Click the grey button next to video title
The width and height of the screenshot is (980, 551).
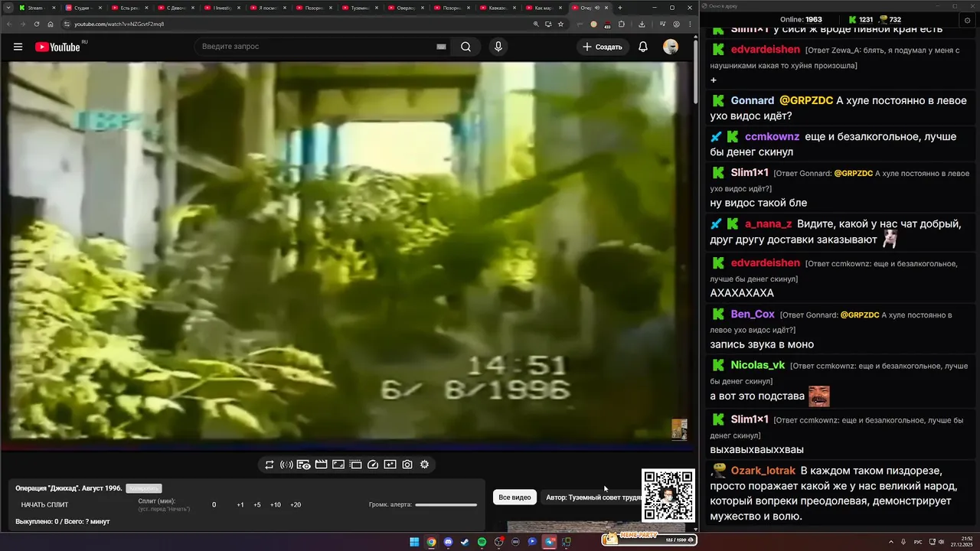(x=144, y=488)
